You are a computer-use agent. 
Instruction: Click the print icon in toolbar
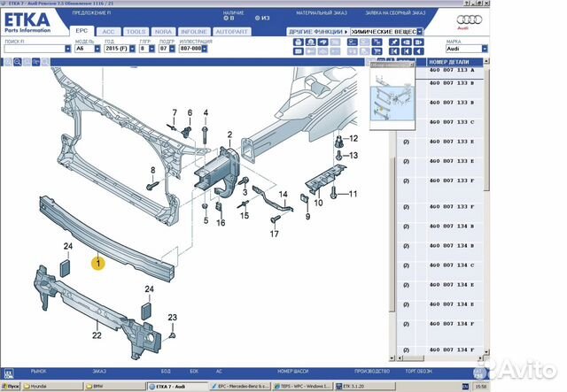click(x=299, y=42)
